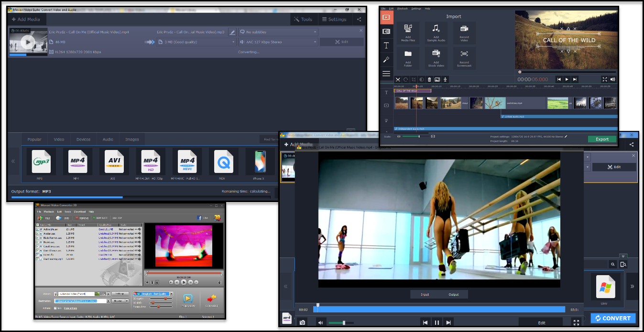Select the MOV QuickTime format icon
The height and width of the screenshot is (332, 644).
223,162
